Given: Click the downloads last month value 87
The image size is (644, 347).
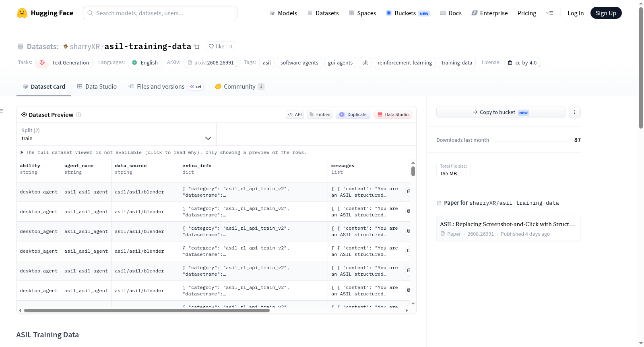Looking at the screenshot, I should [x=578, y=140].
